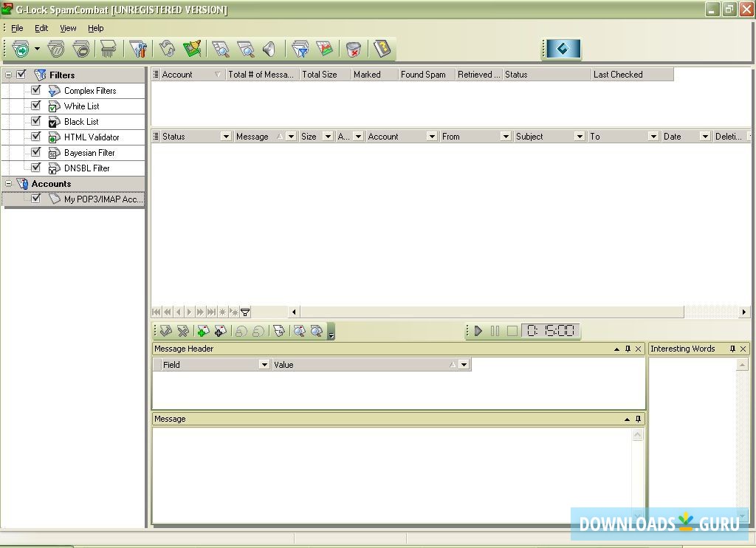Collapse the Filters tree node
The width and height of the screenshot is (756, 548).
(8, 75)
